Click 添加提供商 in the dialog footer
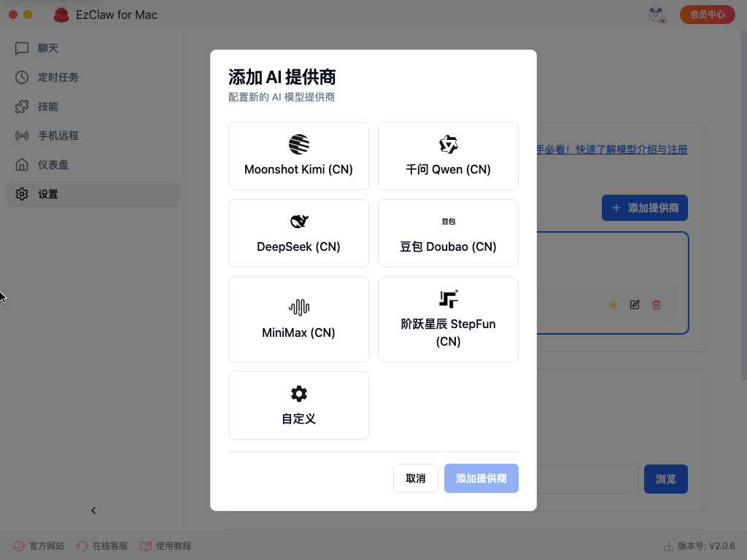This screenshot has height=560, width=747. (481, 478)
